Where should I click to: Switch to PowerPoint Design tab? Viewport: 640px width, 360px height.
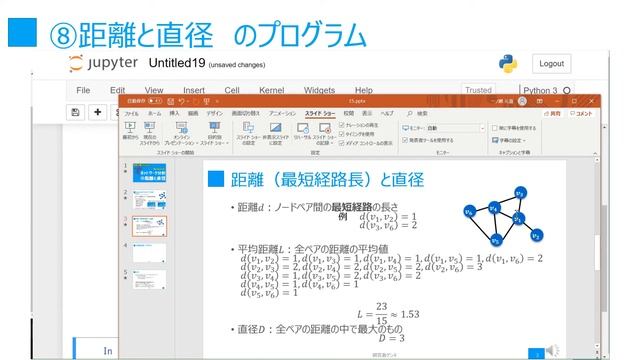point(214,113)
